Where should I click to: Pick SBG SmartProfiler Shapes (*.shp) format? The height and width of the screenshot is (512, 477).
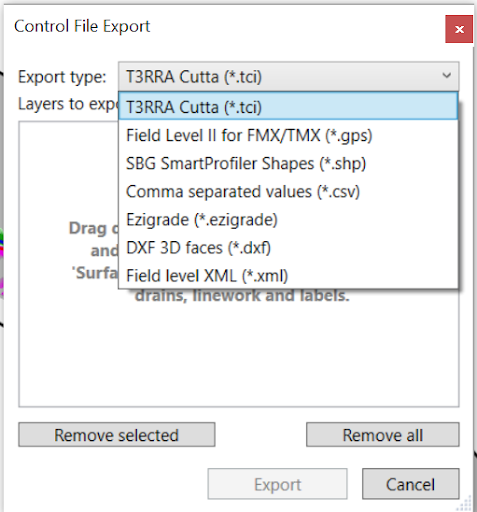pos(288,163)
